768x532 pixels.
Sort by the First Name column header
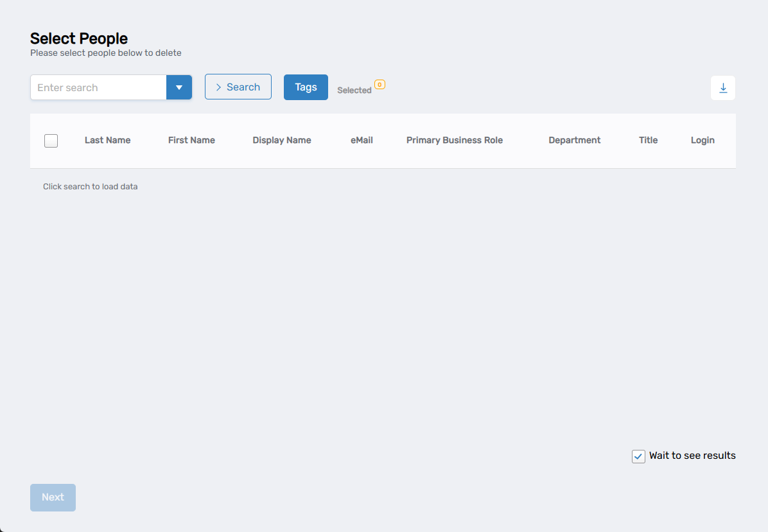pyautogui.click(x=191, y=141)
